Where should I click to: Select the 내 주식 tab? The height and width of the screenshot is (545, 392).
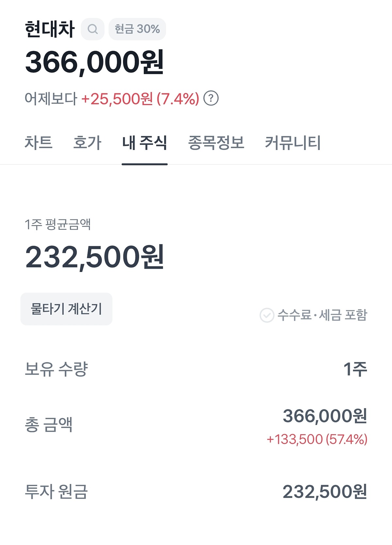pyautogui.click(x=144, y=143)
